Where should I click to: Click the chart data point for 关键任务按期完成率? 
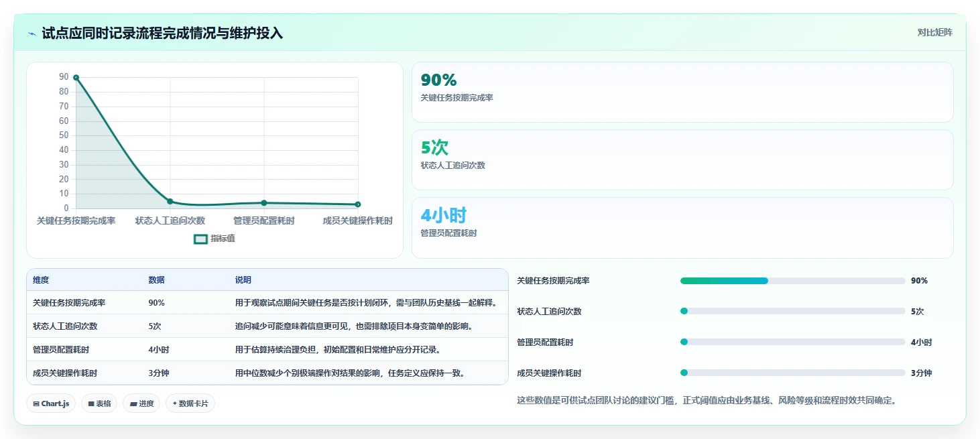76,78
